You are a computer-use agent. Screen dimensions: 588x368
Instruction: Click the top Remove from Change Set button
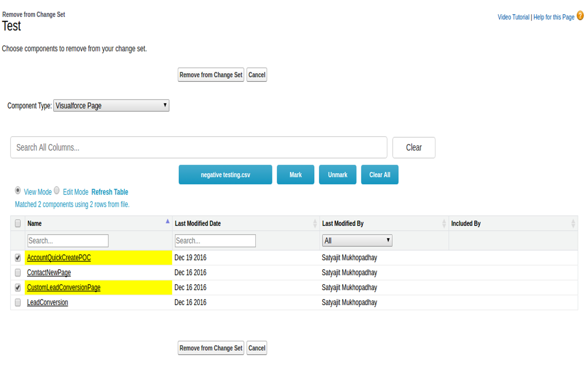point(211,75)
